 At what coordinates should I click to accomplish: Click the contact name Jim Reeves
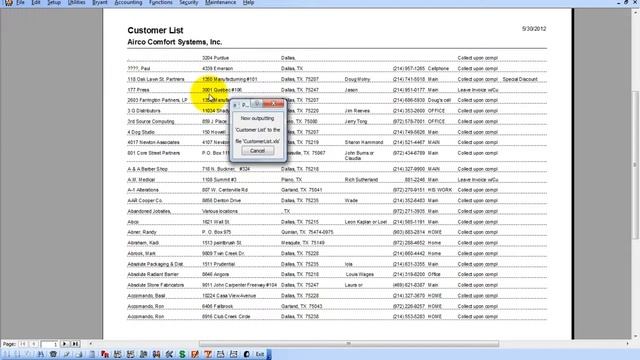coord(357,111)
